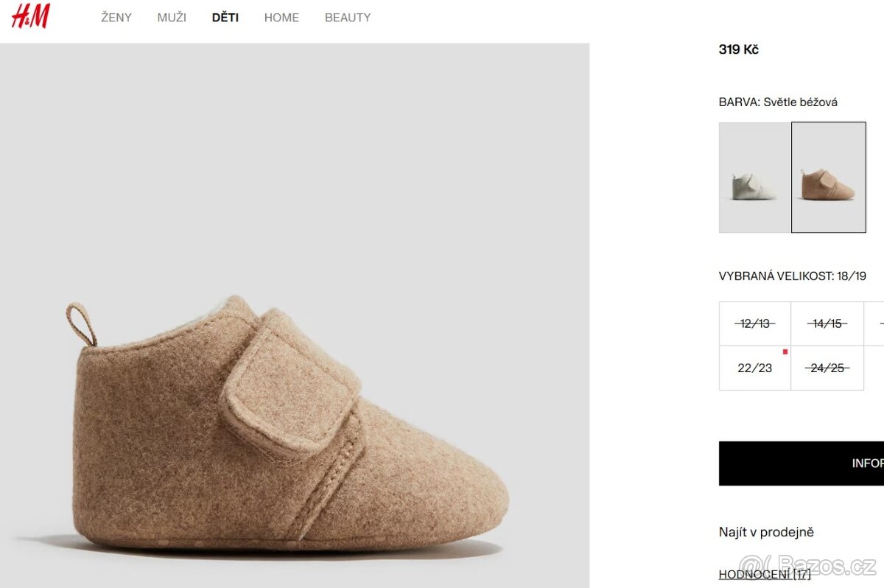
Task: Open the HODNOCENÍ [17] reviews link
Action: (765, 574)
